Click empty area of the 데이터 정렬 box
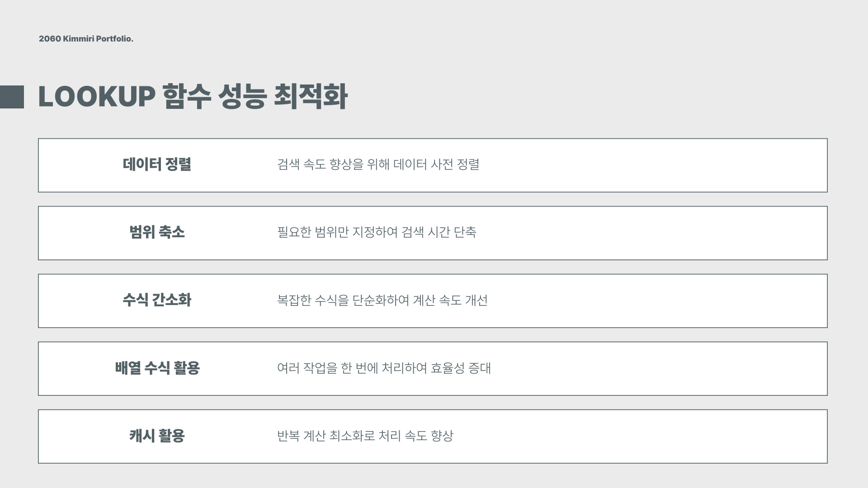The width and height of the screenshot is (868, 488). (x=656, y=165)
